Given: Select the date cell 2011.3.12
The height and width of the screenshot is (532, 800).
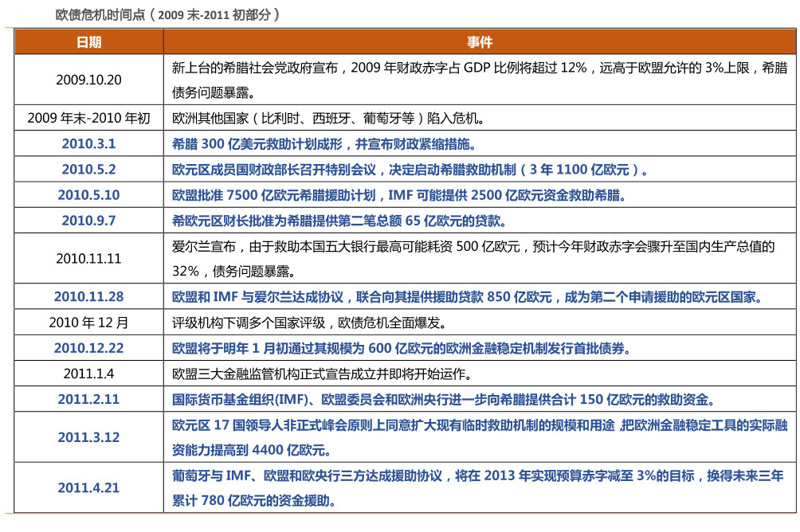Looking at the screenshot, I should pos(88,437).
